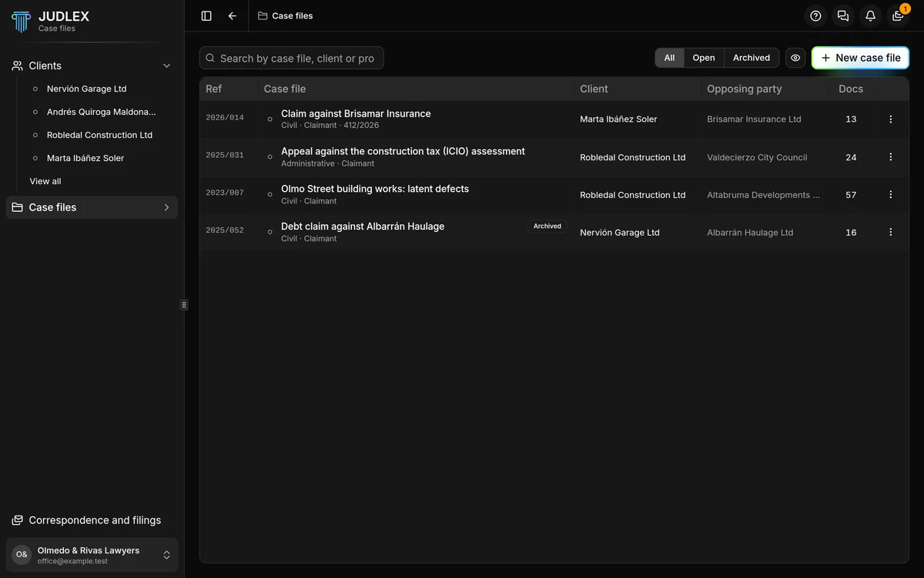Screen dimensions: 924x578
Task: Click status circle of Albarrán Haulage row
Action: (x=269, y=232)
